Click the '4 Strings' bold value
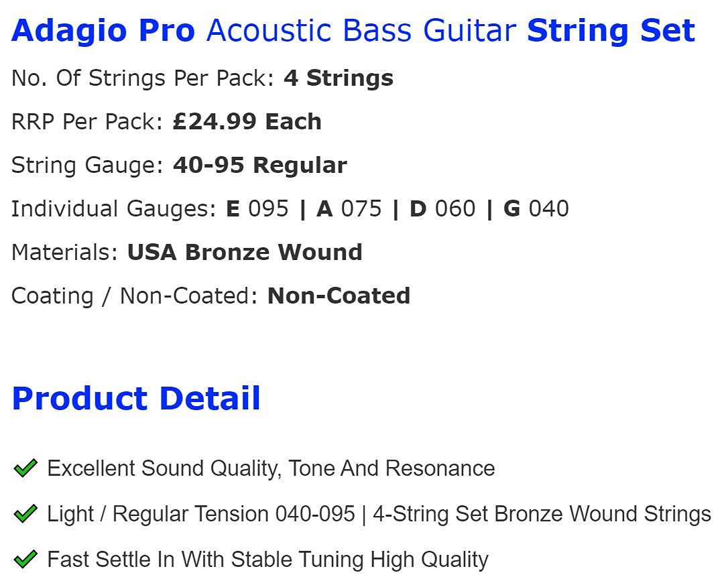The height and width of the screenshot is (581, 728). (x=339, y=78)
